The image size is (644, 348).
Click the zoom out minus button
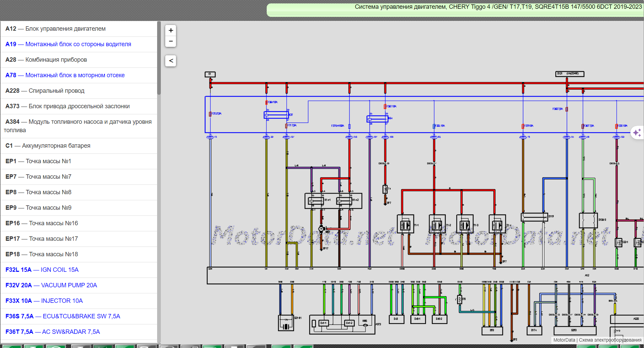(171, 41)
